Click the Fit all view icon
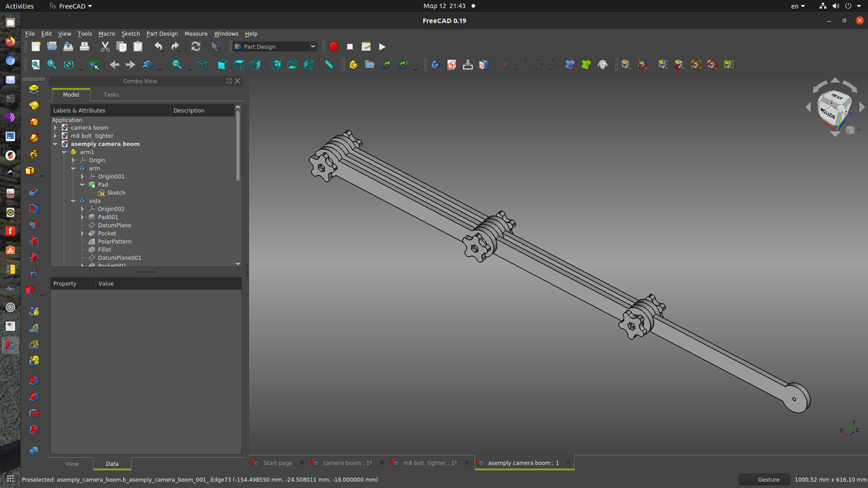This screenshot has height=488, width=868. coord(36,64)
